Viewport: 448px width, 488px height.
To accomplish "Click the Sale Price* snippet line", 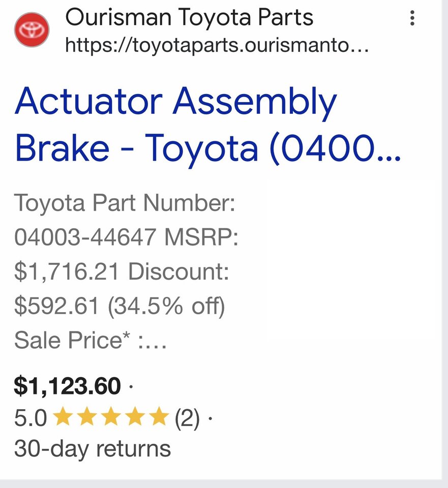I will 91,340.
